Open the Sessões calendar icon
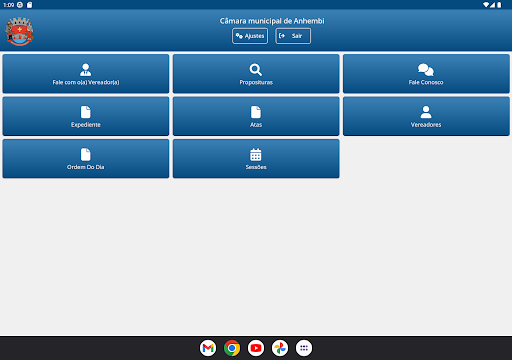Screen dimensions: 512x360 click(256, 154)
